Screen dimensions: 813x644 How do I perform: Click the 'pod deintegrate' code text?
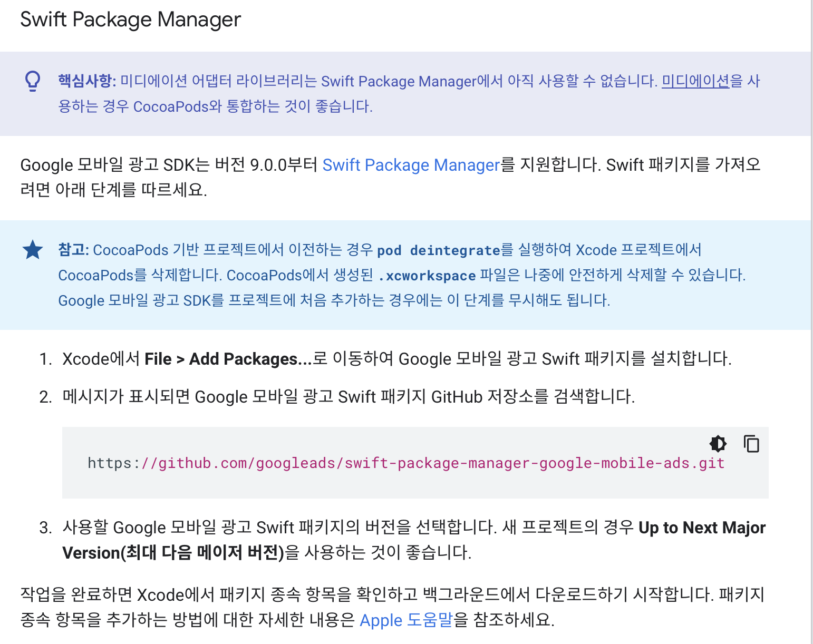pyautogui.click(x=439, y=250)
